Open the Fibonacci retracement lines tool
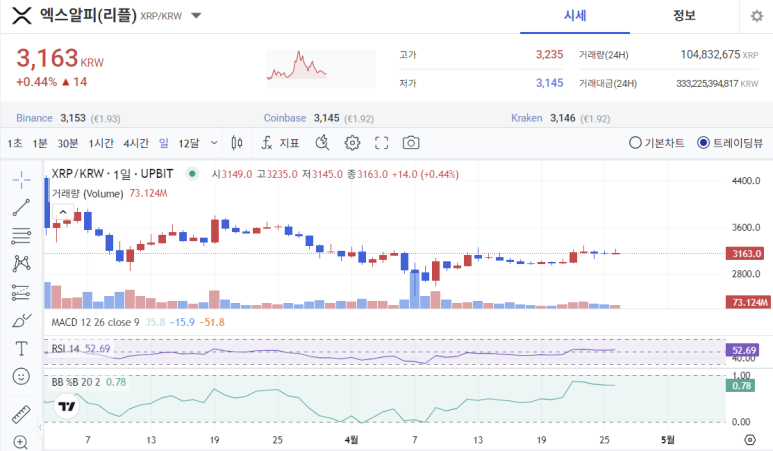Screen dimensions: 773x451 (21, 236)
